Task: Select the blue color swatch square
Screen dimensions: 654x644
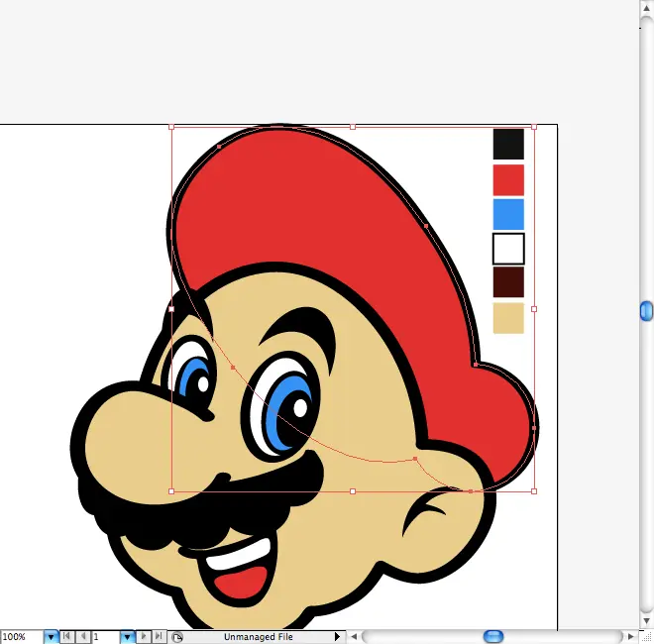Action: (x=508, y=214)
